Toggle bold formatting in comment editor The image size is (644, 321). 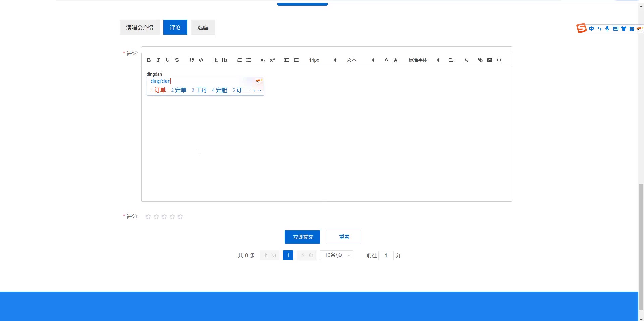[149, 60]
